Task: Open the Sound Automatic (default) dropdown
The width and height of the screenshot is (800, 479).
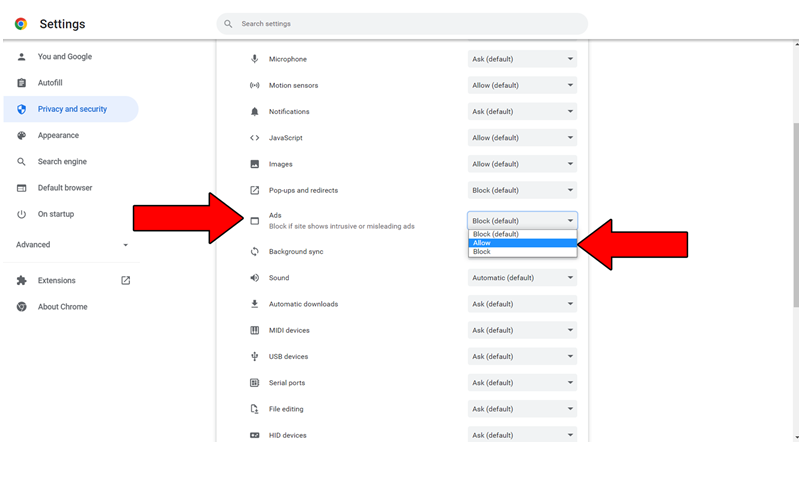Action: click(522, 278)
